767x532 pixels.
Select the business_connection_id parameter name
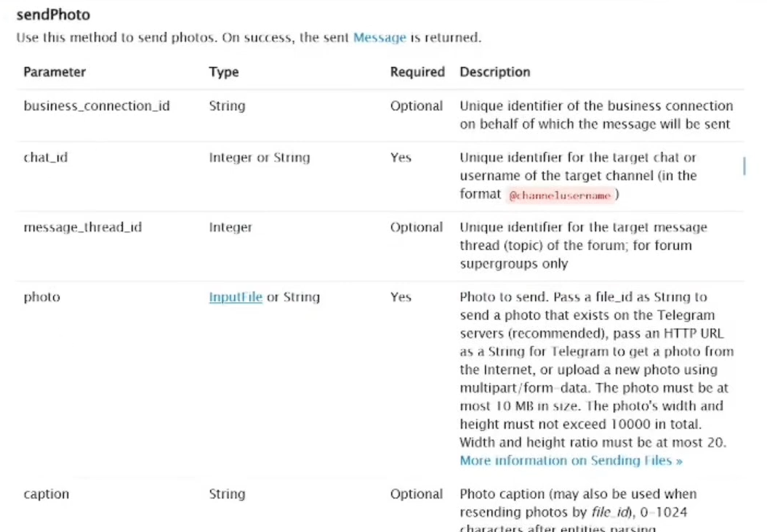coord(97,106)
